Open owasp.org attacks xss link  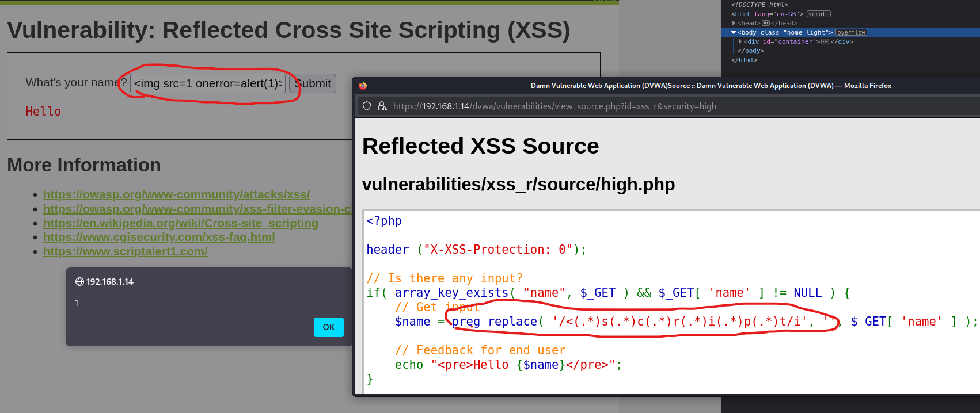(x=177, y=194)
